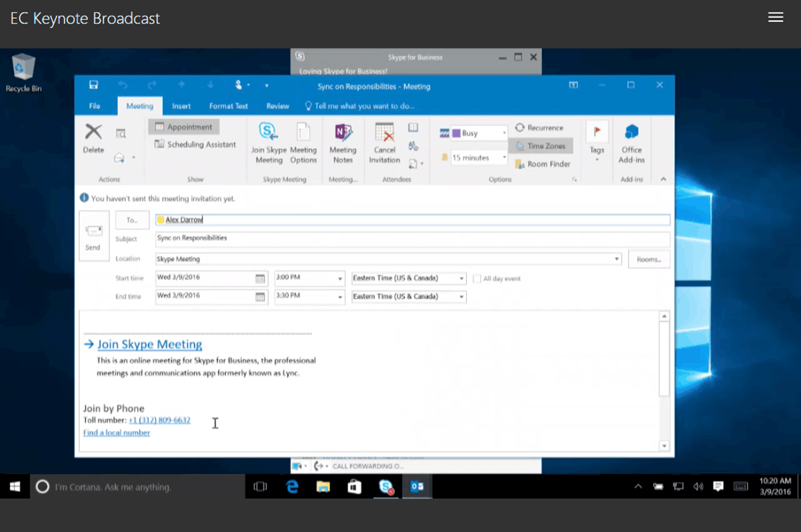This screenshot has width=801, height=532.
Task: Enable the All day event checkbox
Action: (x=476, y=279)
